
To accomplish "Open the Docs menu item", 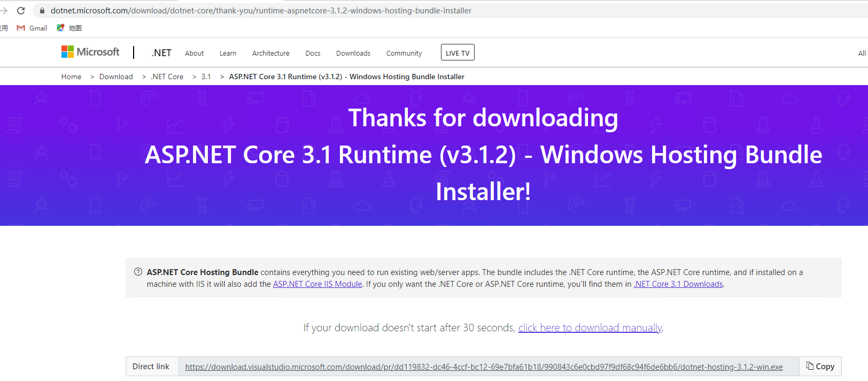I will click(313, 54).
